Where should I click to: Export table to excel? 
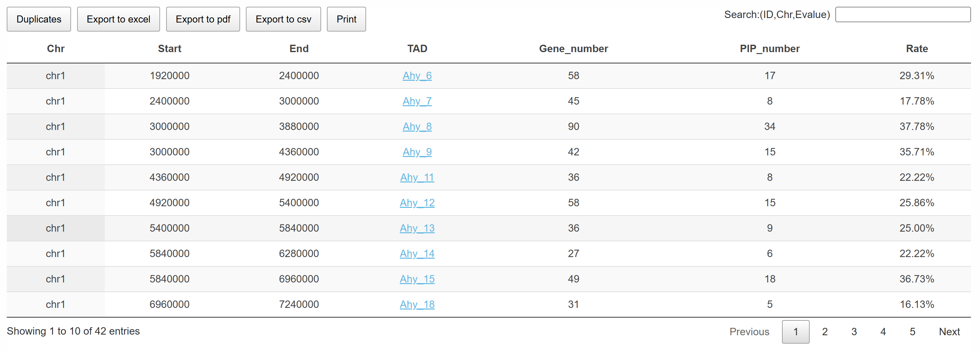[x=118, y=19]
